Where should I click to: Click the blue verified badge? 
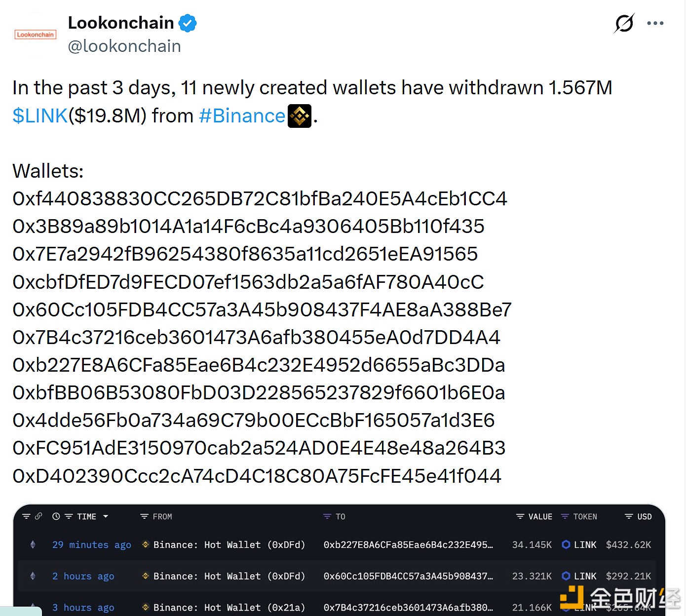[x=188, y=23]
